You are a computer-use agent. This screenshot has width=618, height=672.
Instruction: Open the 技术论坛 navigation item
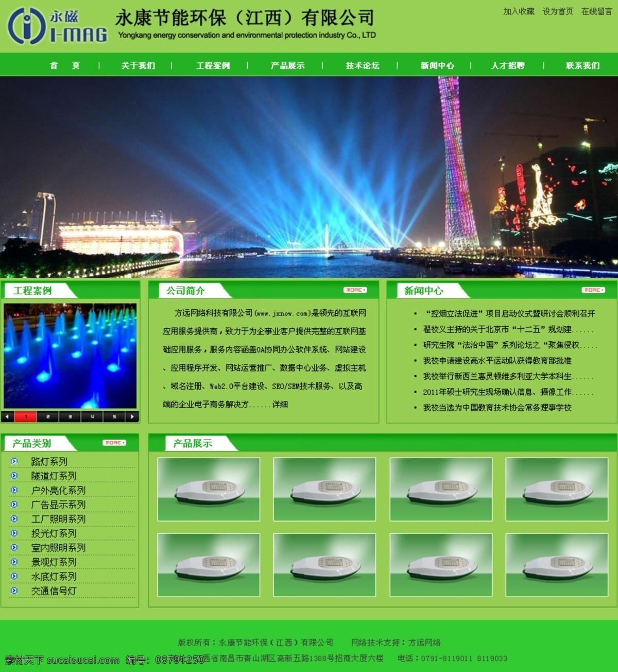coord(362,65)
